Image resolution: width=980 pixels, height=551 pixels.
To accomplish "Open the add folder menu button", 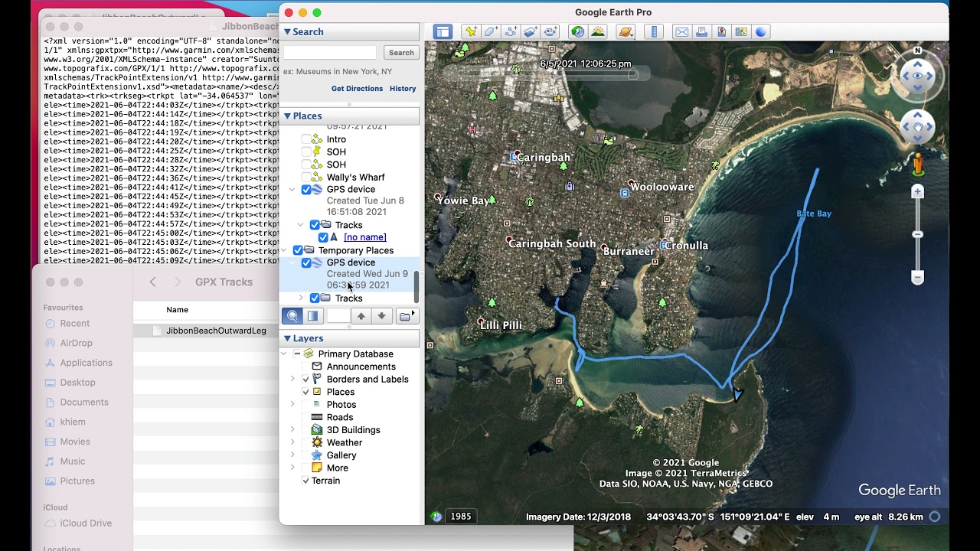I will [x=407, y=316].
